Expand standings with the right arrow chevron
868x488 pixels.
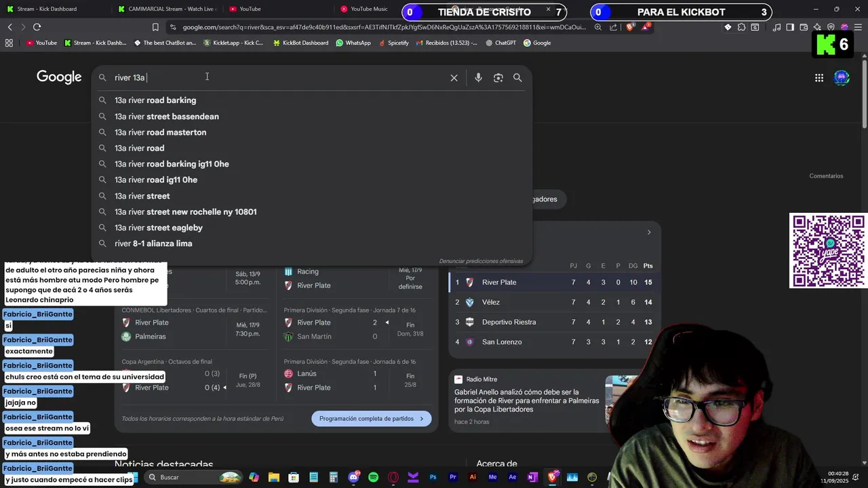649,232
